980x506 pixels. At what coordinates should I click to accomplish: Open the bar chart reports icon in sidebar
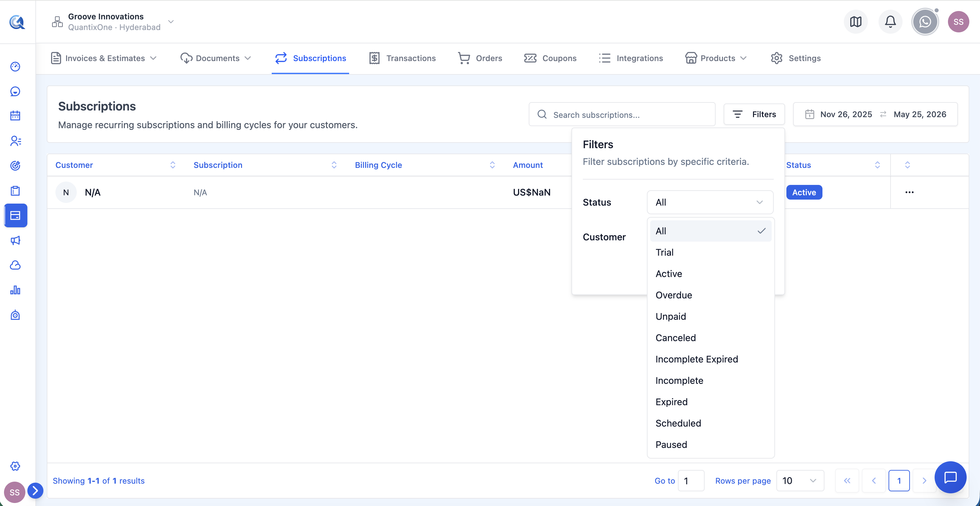click(x=15, y=290)
